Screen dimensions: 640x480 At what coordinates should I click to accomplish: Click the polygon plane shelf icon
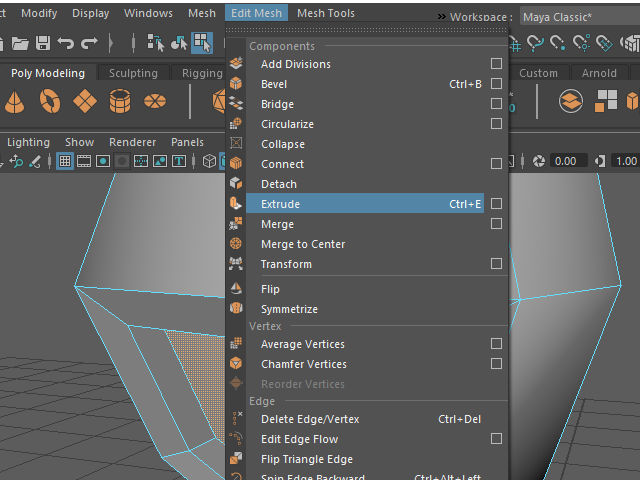tap(86, 101)
